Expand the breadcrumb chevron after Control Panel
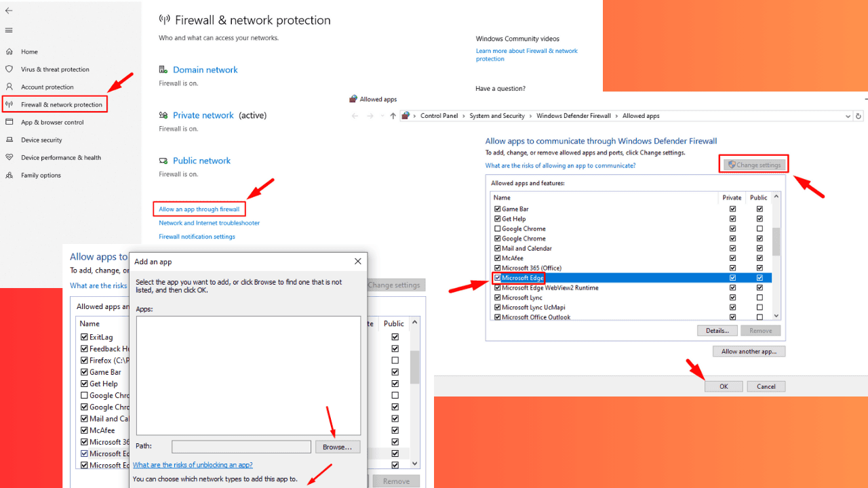868x488 pixels. (x=464, y=116)
